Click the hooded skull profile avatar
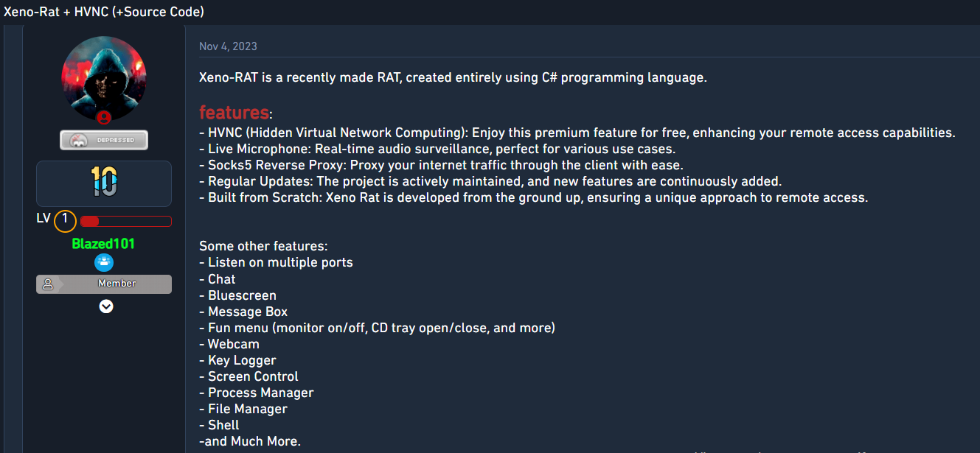Viewport: 980px width, 453px height. click(104, 79)
